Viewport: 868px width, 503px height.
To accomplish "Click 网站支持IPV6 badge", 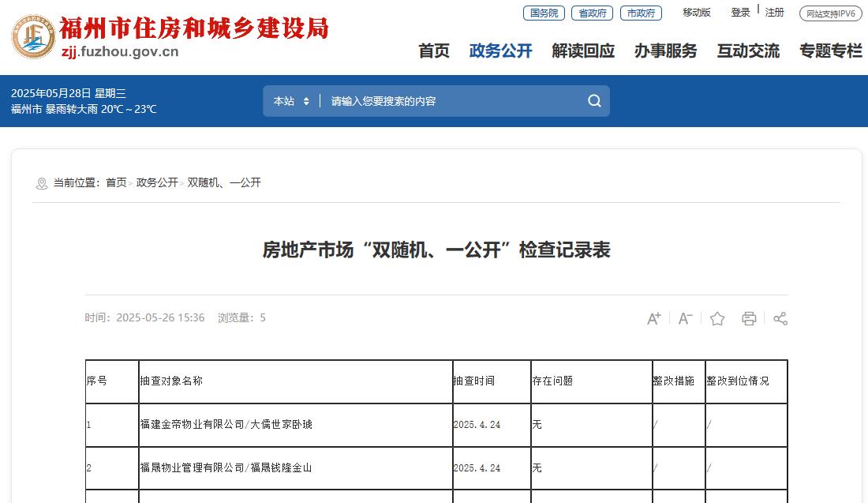I will [x=831, y=13].
